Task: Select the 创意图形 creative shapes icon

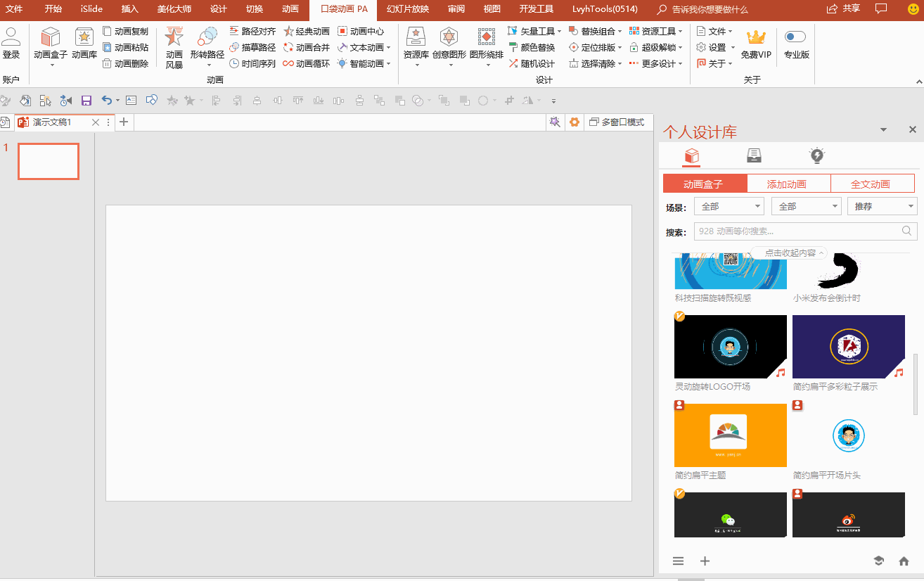Action: [x=449, y=38]
